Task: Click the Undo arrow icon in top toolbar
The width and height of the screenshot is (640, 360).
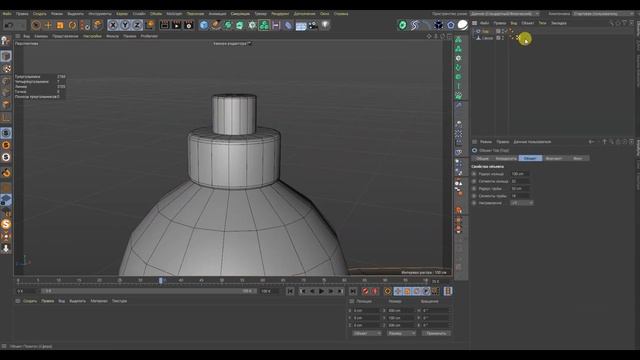Action: click(x=9, y=25)
